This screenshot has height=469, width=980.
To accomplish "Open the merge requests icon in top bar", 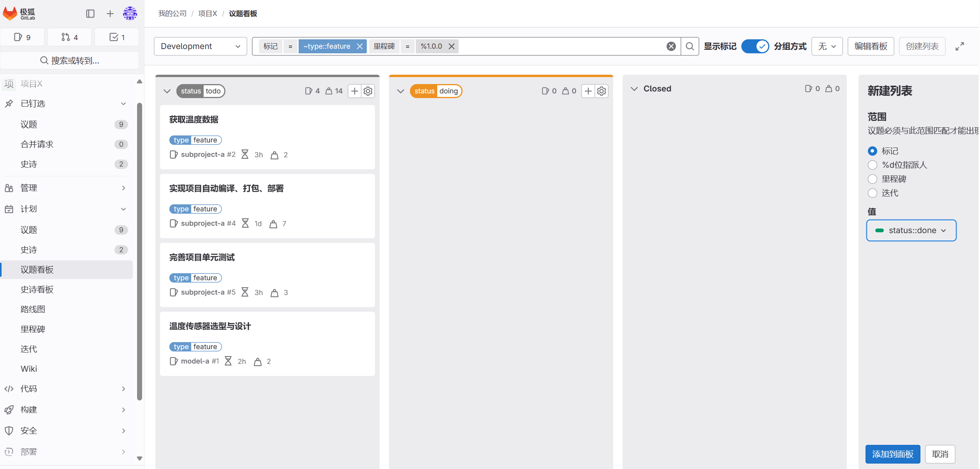I will 69,37.
